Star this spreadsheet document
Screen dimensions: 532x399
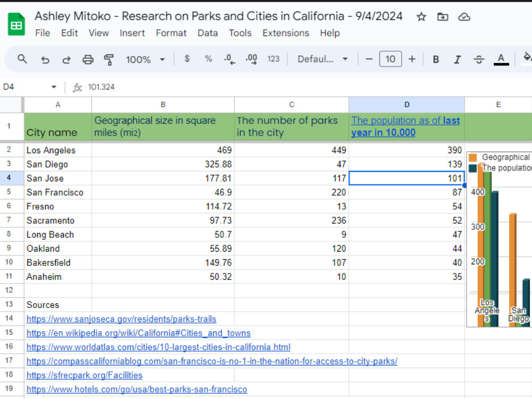point(421,16)
